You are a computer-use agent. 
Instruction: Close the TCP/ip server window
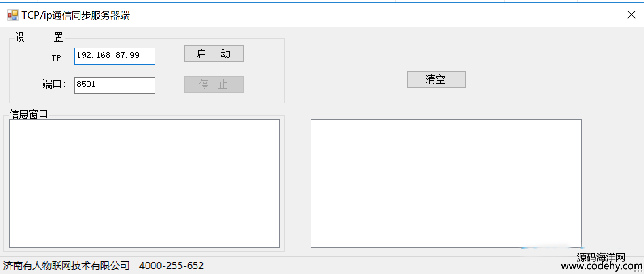pos(631,15)
